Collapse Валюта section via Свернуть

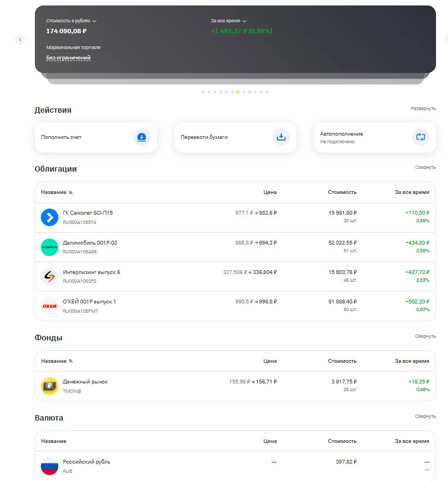pos(425,416)
